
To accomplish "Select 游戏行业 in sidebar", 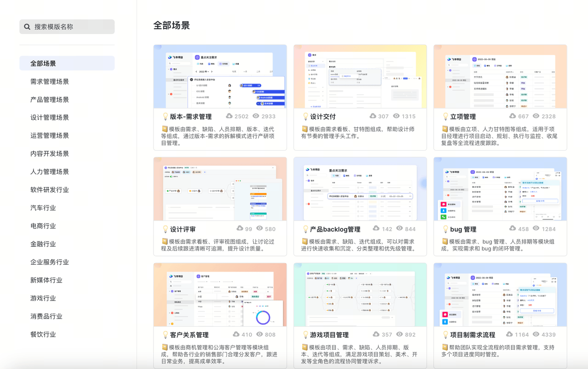I will coord(43,298).
